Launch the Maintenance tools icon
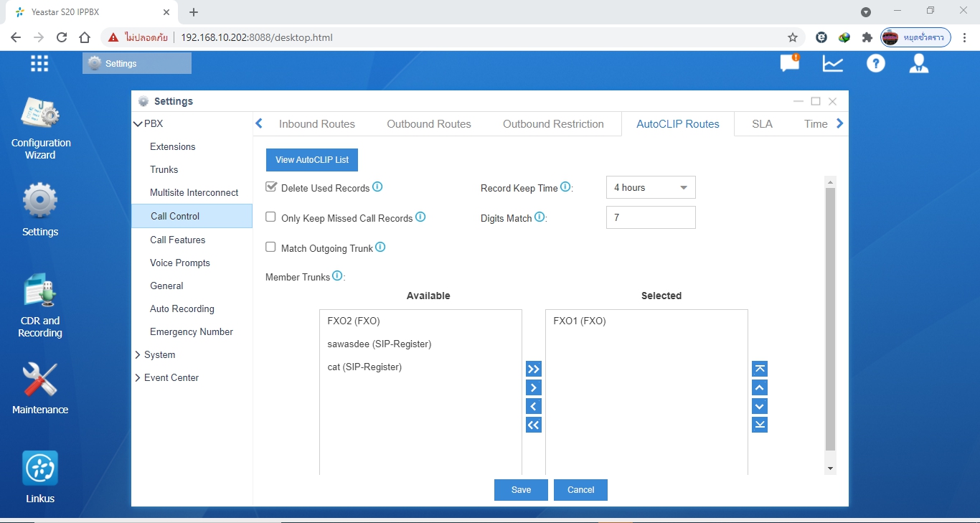 click(40, 380)
